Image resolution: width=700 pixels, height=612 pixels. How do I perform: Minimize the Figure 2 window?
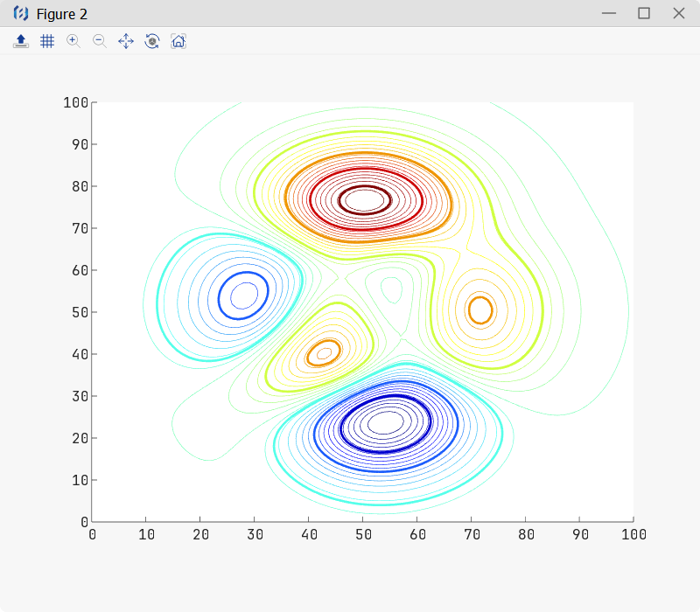pos(609,13)
